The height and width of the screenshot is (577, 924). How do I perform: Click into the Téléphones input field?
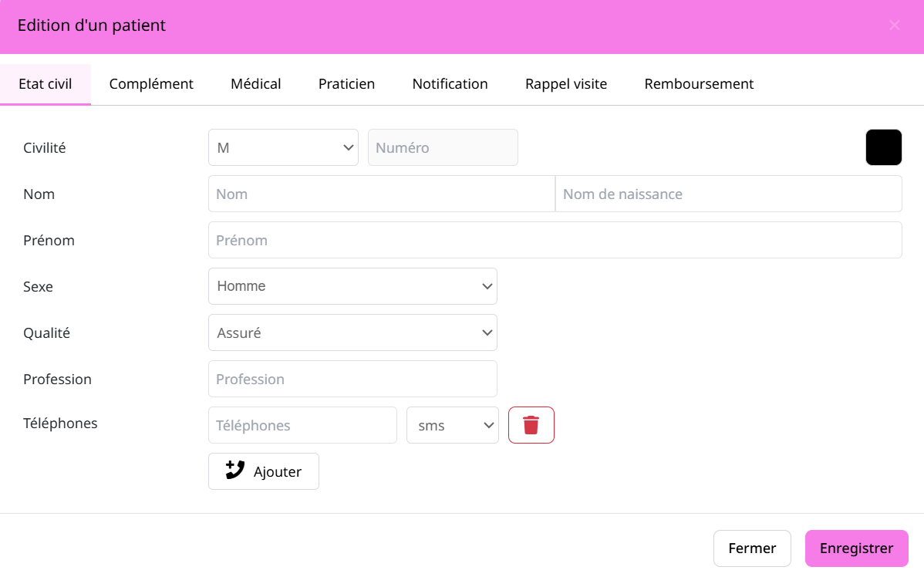(x=302, y=425)
